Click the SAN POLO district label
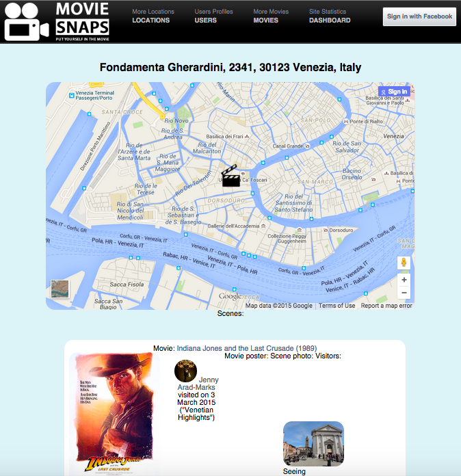Screen dimensions: 461x476 tap(315, 120)
